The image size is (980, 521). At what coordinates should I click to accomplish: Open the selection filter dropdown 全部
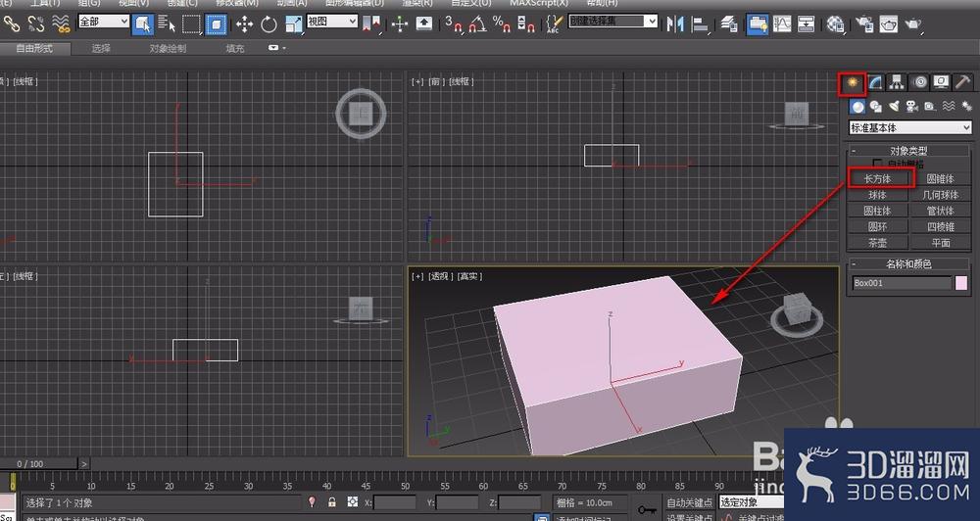click(104, 22)
